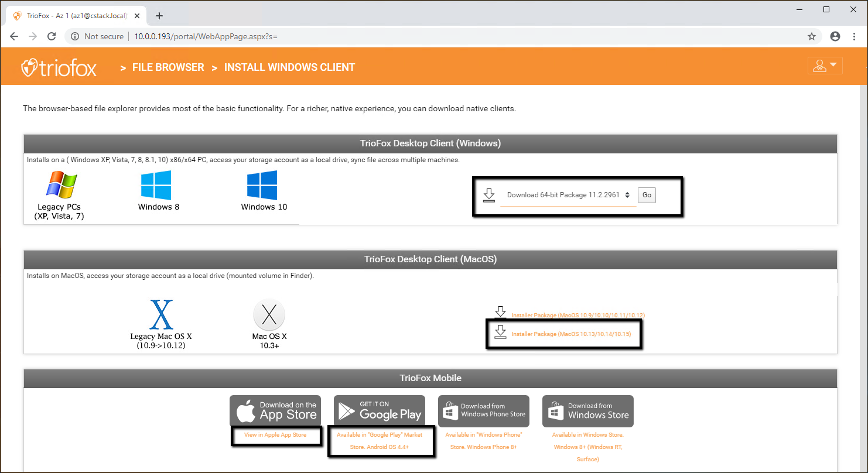
Task: Click TrioFox Desktop Client (Windows) header
Action: [430, 143]
